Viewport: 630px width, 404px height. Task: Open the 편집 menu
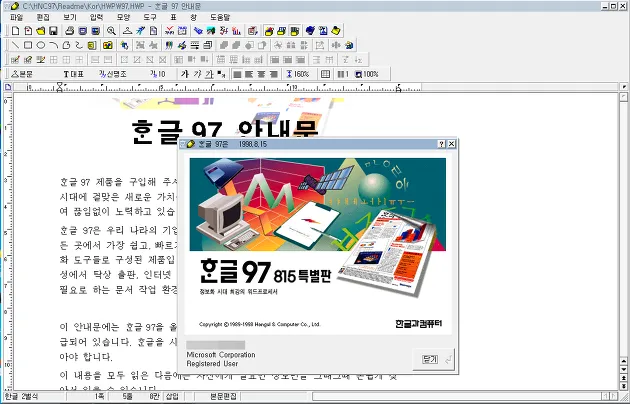(x=43, y=17)
